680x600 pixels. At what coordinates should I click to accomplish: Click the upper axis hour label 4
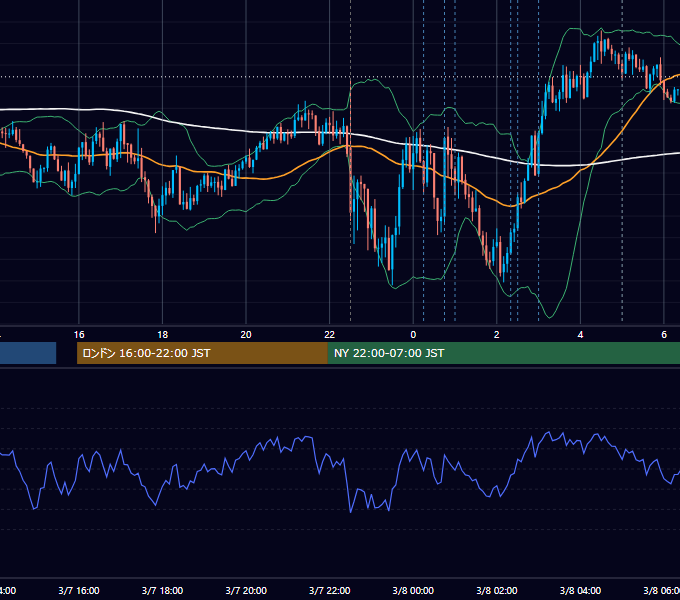(580, 335)
